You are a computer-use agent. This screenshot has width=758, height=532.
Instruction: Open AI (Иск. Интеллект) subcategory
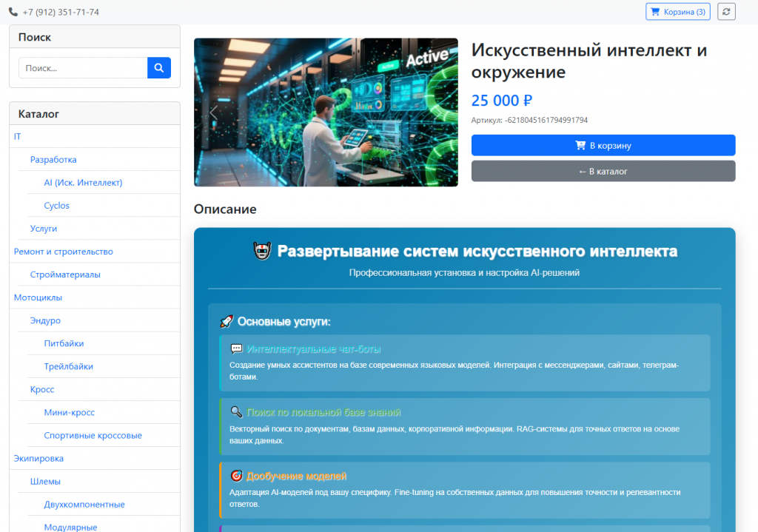(x=83, y=182)
